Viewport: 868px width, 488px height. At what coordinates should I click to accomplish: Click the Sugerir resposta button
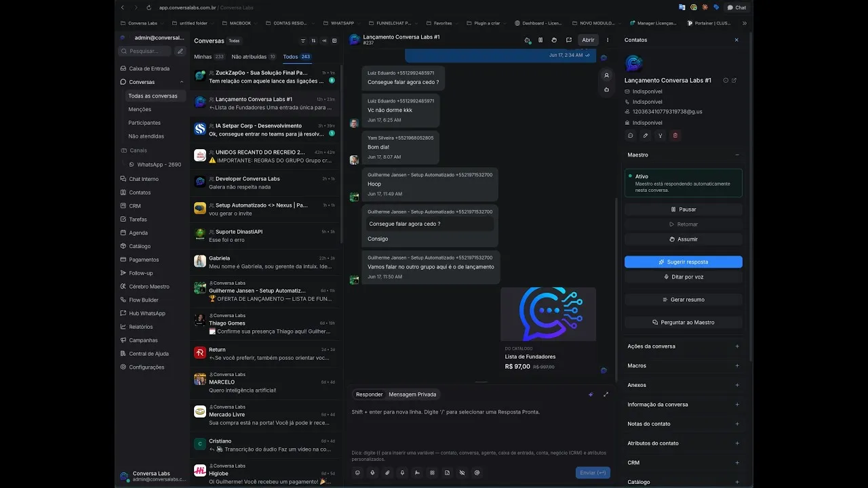point(684,262)
